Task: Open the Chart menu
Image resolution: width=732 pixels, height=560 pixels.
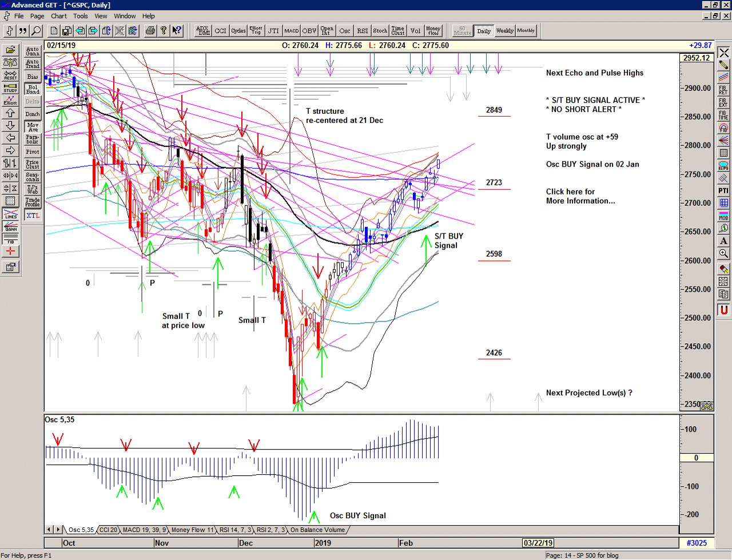Action: pyautogui.click(x=59, y=16)
